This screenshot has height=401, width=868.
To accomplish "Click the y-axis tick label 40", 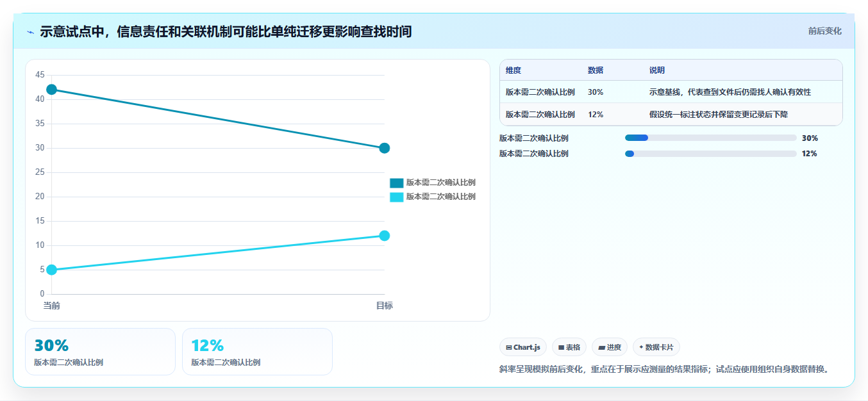I will (40, 99).
